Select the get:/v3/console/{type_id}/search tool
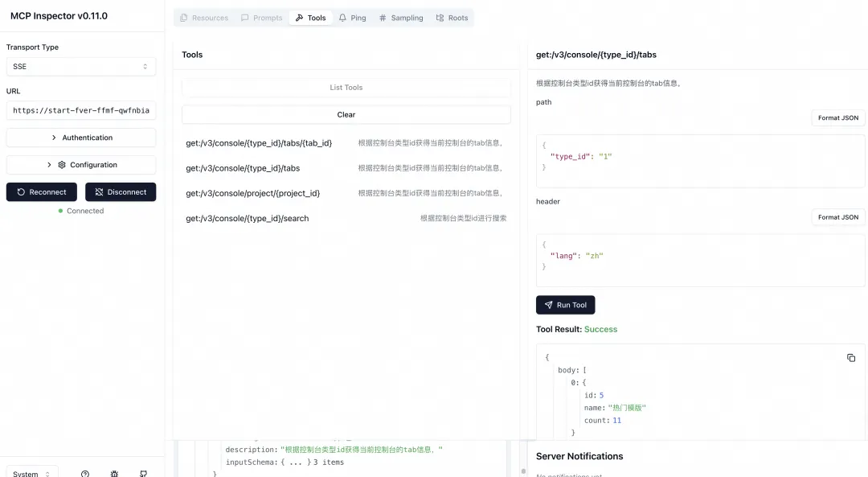This screenshot has height=477, width=868. [x=346, y=218]
